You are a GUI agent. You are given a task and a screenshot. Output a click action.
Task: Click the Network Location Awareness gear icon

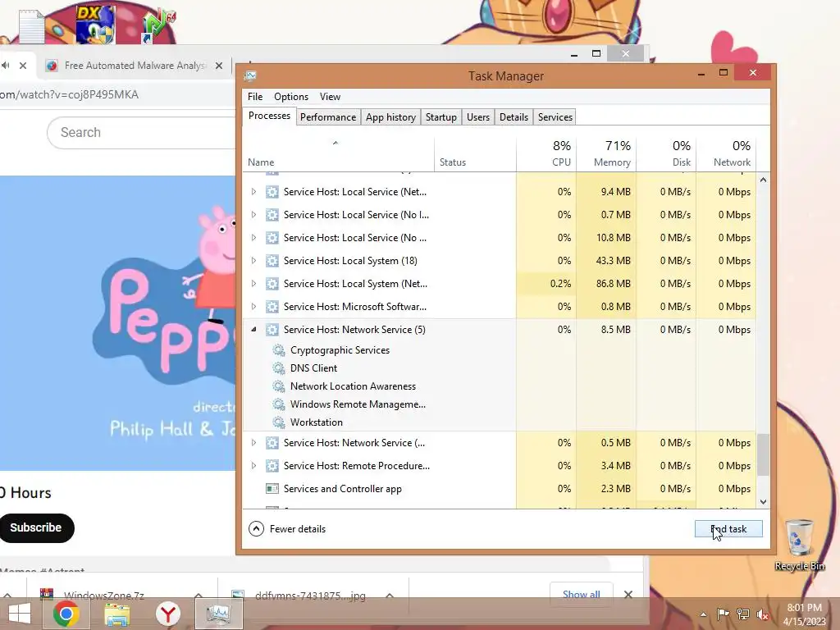tap(279, 386)
